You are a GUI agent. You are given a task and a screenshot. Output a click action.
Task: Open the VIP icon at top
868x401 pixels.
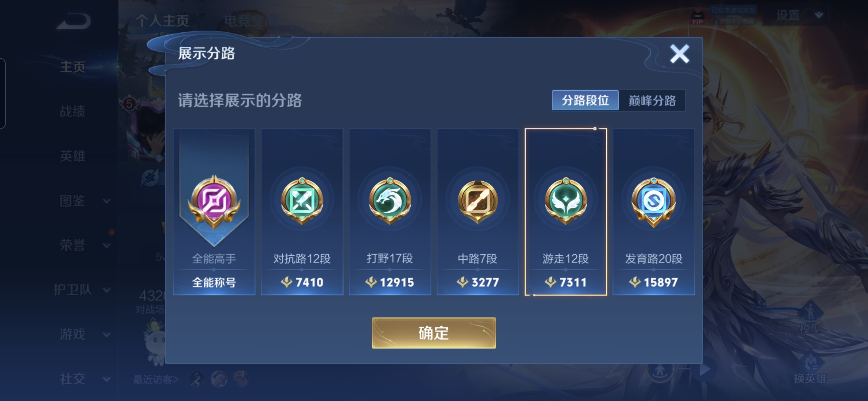[698, 16]
